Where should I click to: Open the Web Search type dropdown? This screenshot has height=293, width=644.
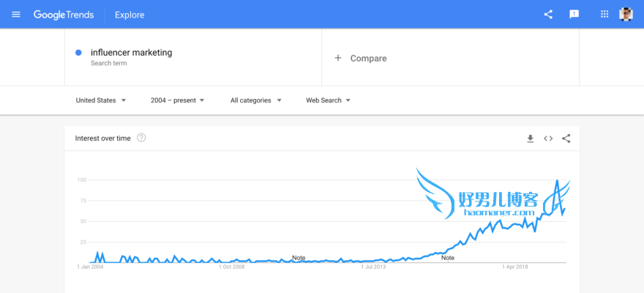click(x=328, y=100)
